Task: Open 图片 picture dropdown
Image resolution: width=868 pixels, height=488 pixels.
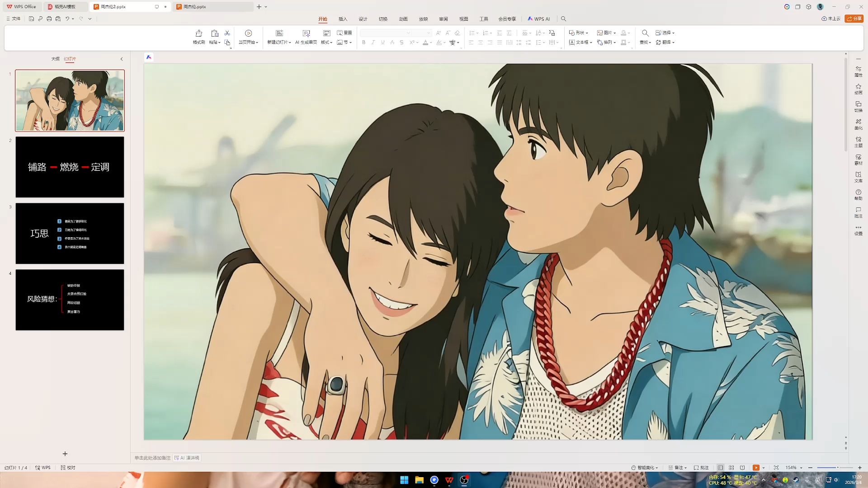Action: [606, 33]
